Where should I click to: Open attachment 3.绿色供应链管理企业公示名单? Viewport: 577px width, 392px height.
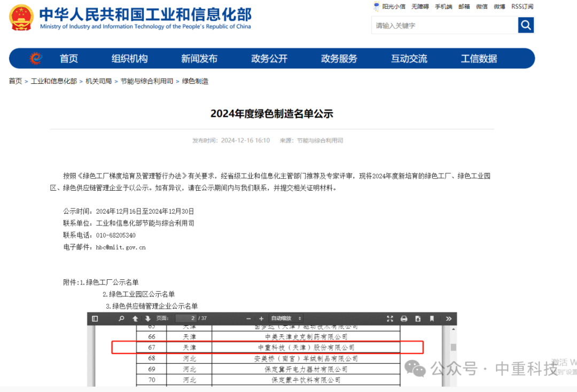click(x=152, y=306)
